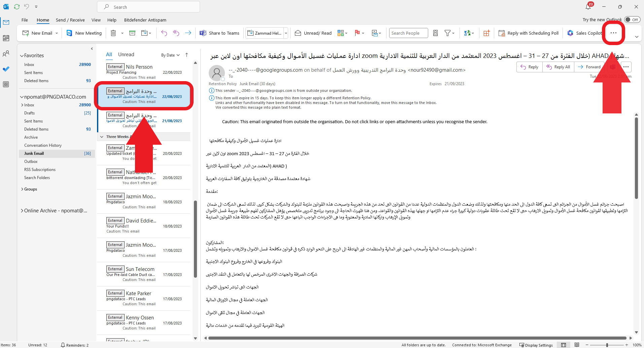The width and height of the screenshot is (644, 348).
Task: Click Reply All in the reading pane
Action: click(558, 67)
